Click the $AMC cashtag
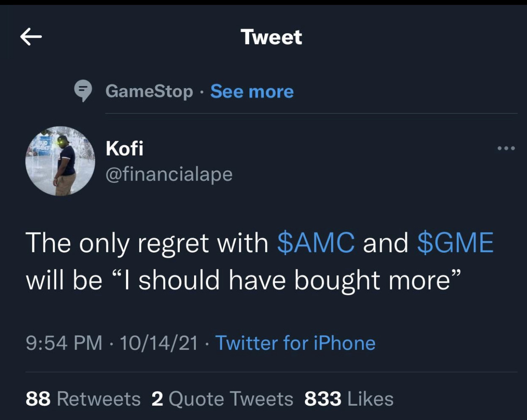 coord(316,242)
